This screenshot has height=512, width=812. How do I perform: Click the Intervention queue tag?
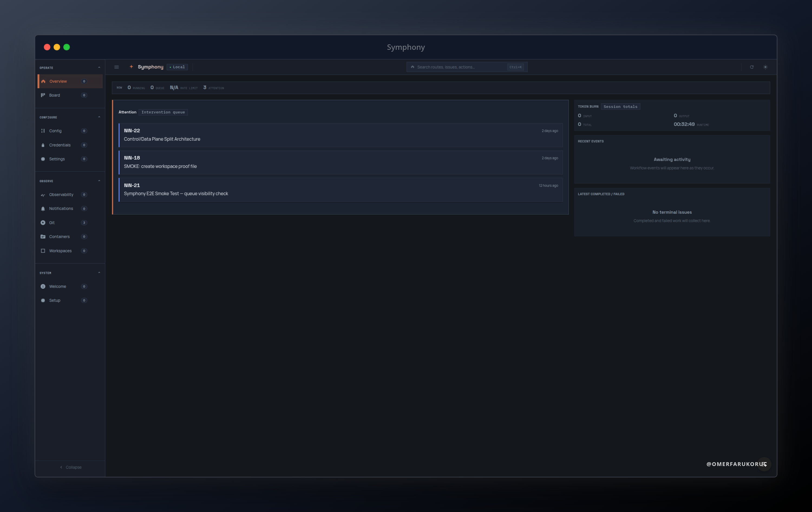163,112
